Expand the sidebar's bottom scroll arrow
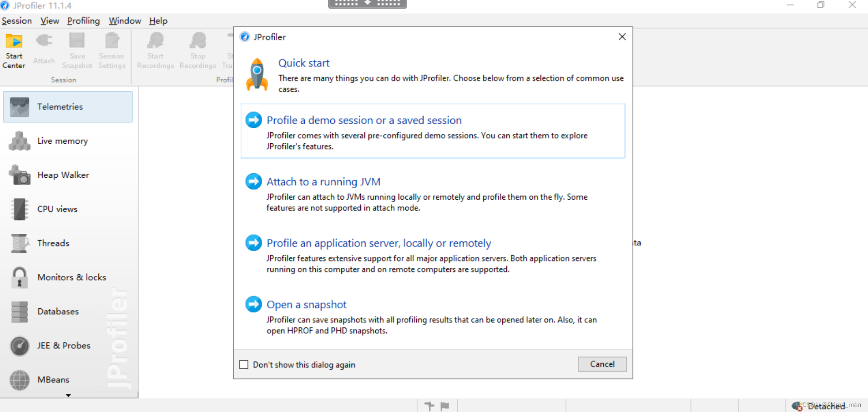This screenshot has width=868, height=412. point(68,396)
